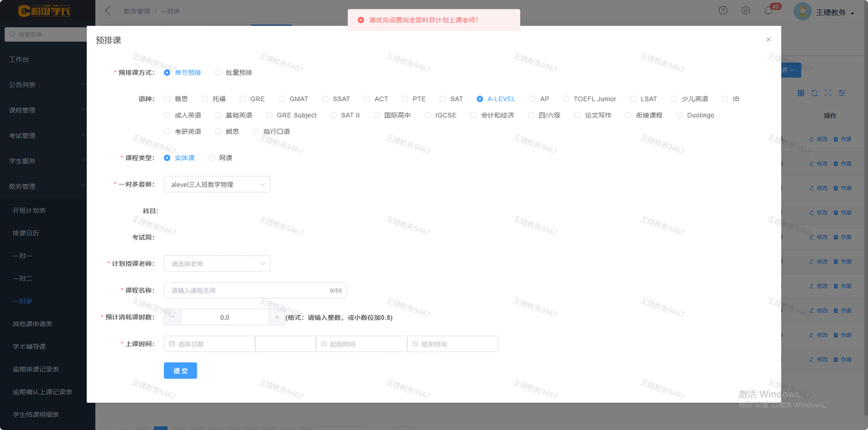Select the 网课 course type
The width and height of the screenshot is (868, 430).
(220, 158)
